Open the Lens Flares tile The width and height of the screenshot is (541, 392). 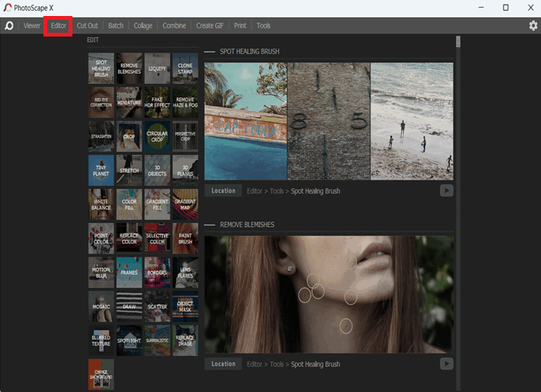[185, 272]
